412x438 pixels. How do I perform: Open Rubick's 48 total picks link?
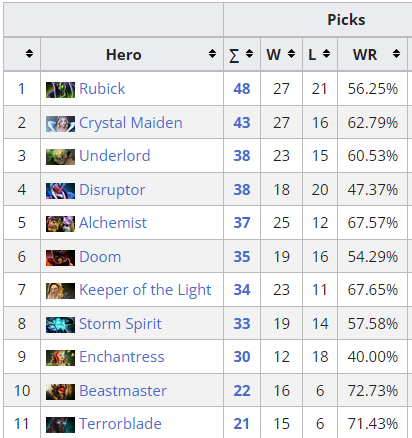click(242, 89)
